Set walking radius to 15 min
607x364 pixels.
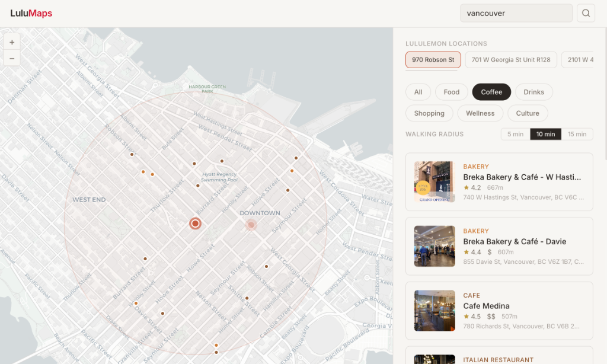pos(577,134)
